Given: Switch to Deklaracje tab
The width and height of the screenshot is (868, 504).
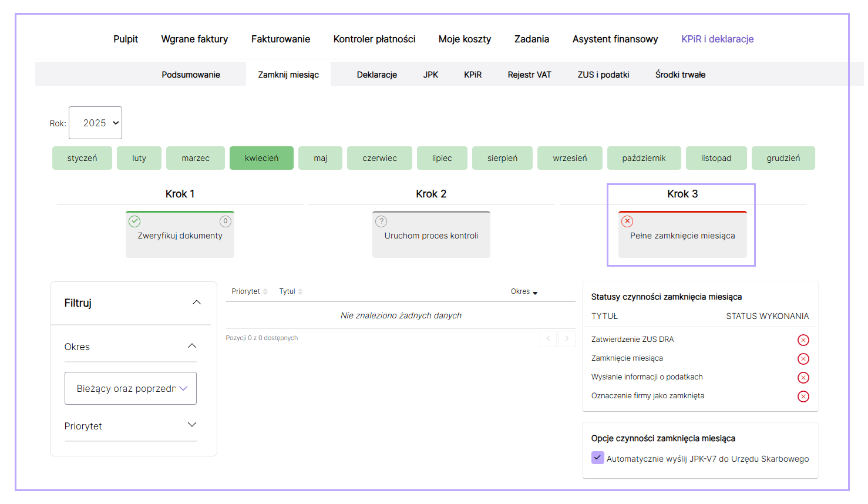Looking at the screenshot, I should [377, 75].
